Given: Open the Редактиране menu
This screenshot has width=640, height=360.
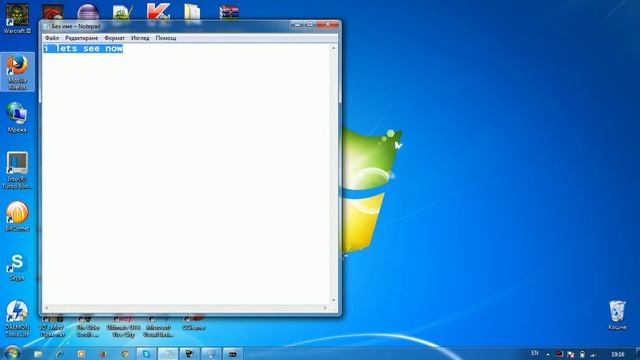Looking at the screenshot, I should [82, 38].
